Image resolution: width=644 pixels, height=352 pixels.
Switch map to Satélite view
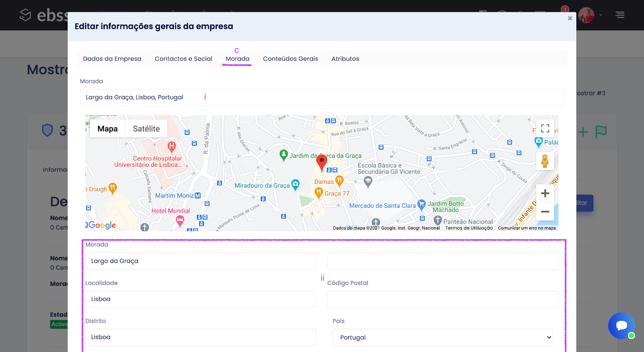coord(146,129)
